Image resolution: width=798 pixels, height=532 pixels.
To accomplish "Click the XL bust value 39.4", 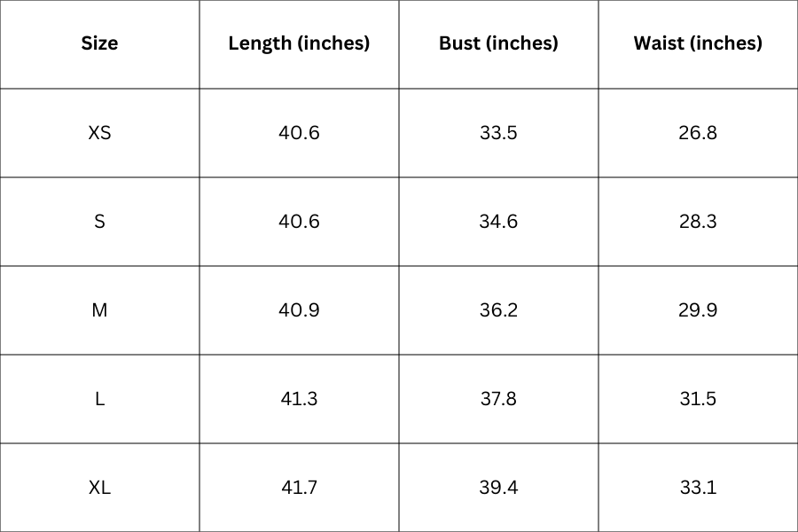I will pyautogui.click(x=498, y=488).
